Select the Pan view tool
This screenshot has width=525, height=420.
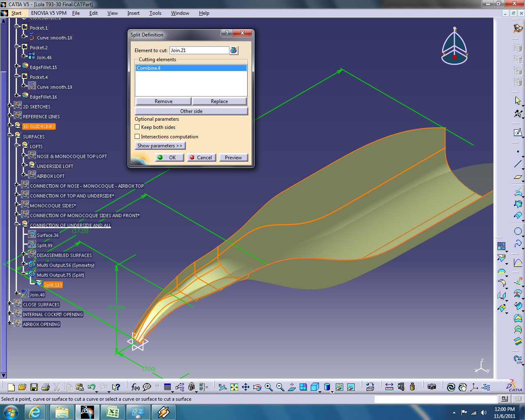point(245,387)
